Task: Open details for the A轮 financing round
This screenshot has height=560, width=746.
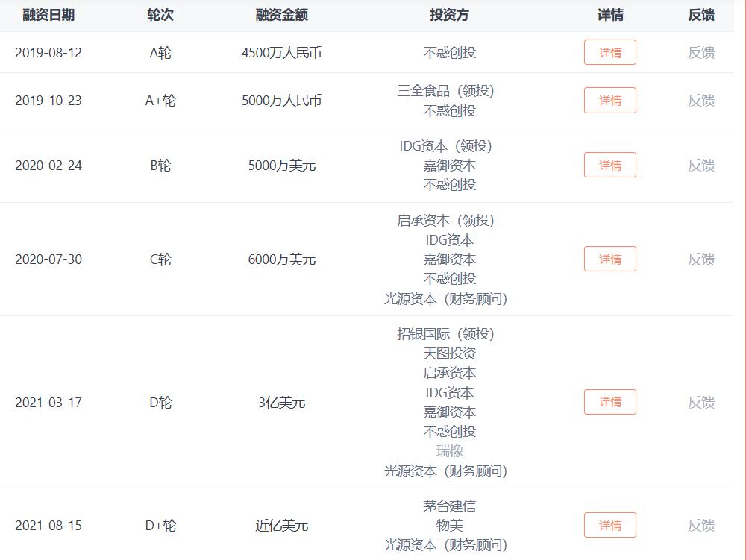Action: coord(609,52)
